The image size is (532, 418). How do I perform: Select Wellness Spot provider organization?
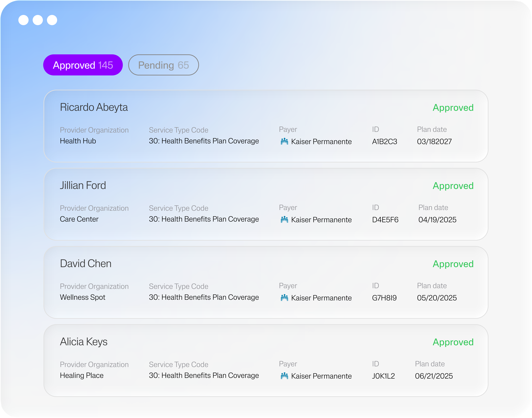pos(82,297)
